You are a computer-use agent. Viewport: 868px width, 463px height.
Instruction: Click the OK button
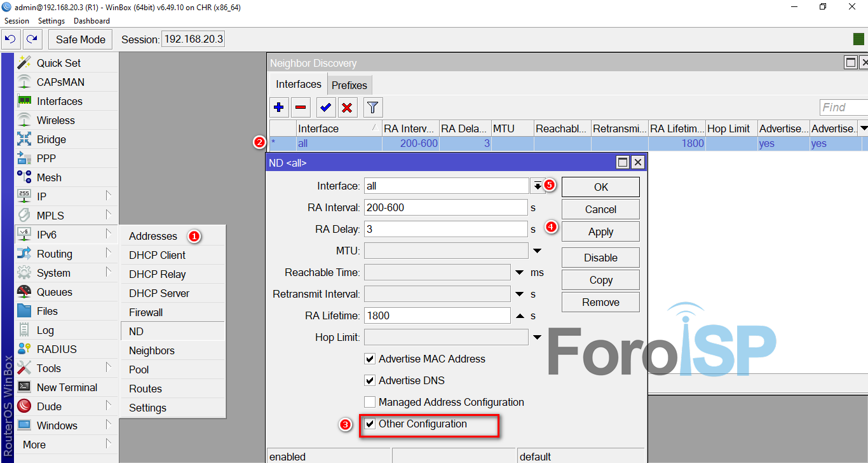click(x=600, y=187)
